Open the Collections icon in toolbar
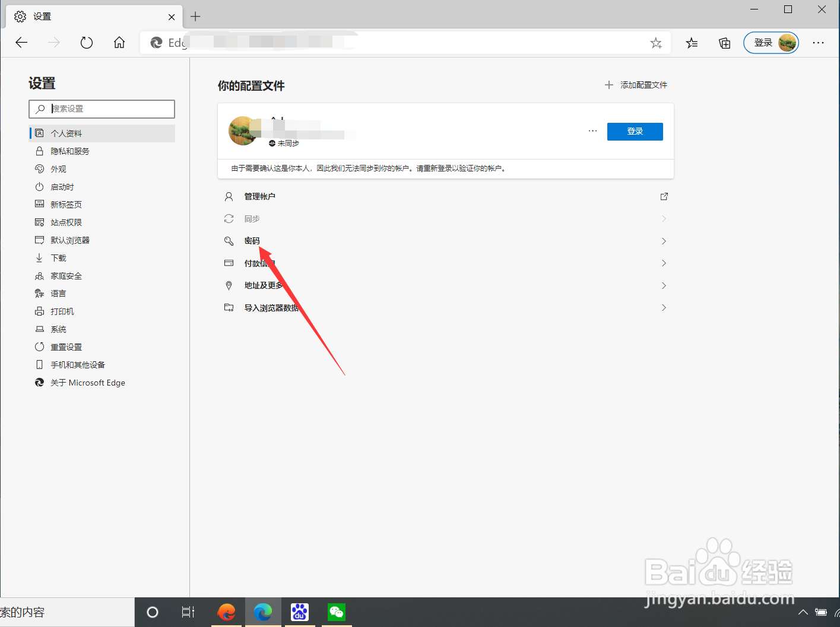 coord(724,42)
